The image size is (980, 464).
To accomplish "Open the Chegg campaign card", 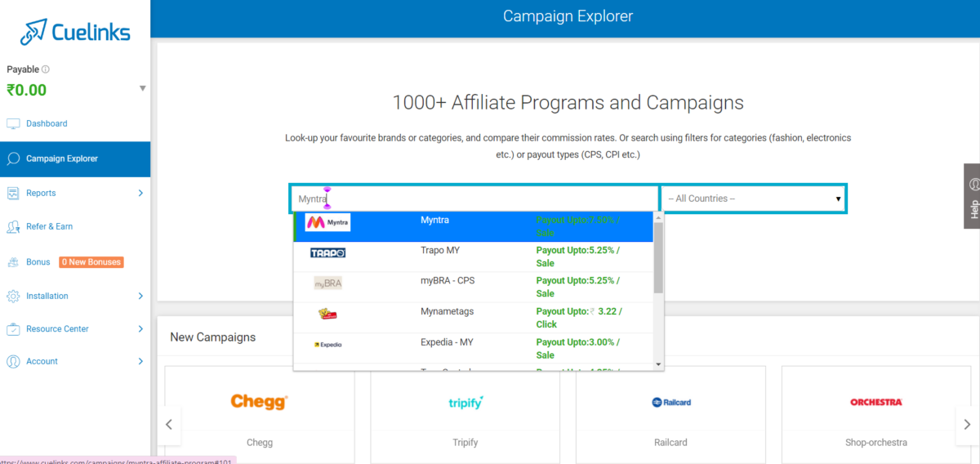I will coord(260,415).
